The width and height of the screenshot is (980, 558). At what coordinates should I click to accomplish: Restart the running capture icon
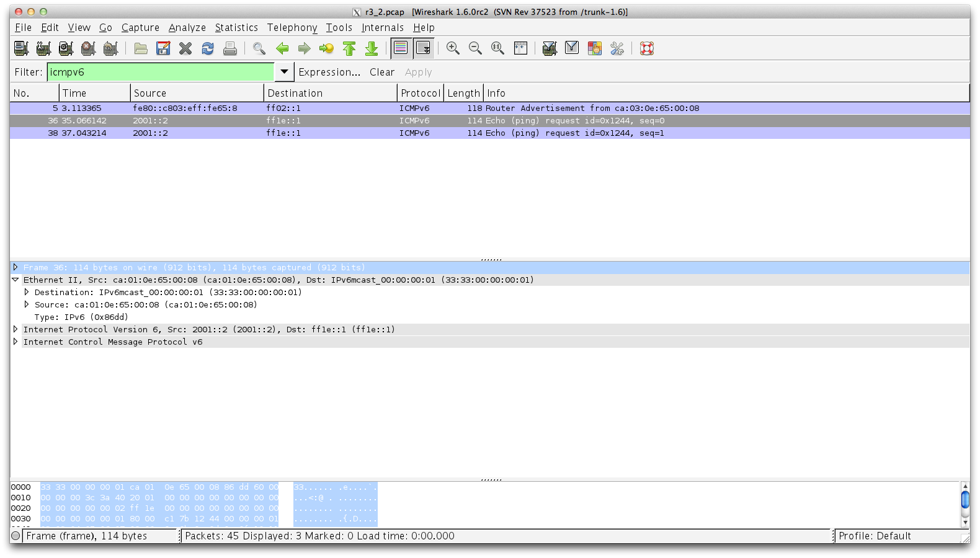point(110,48)
